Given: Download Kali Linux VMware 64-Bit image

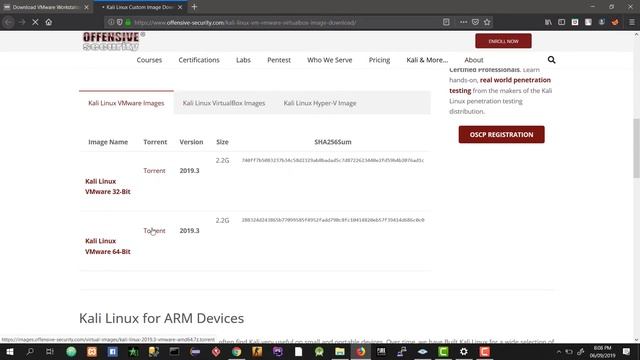Looking at the screenshot, I should [x=108, y=246].
